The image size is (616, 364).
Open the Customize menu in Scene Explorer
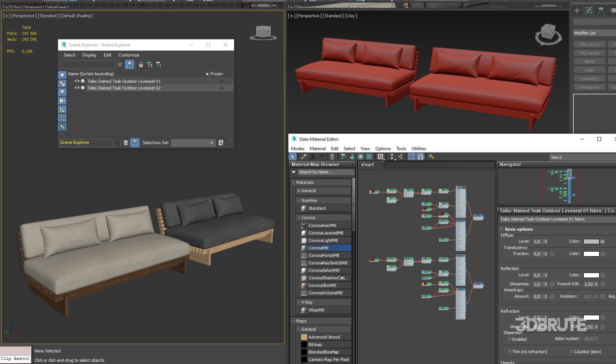click(x=129, y=55)
